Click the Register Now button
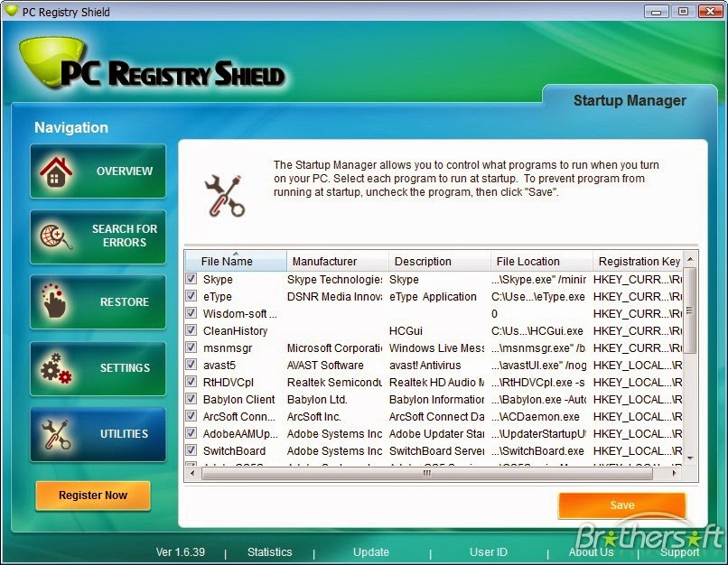Screen dimensions: 728x565 (93, 496)
